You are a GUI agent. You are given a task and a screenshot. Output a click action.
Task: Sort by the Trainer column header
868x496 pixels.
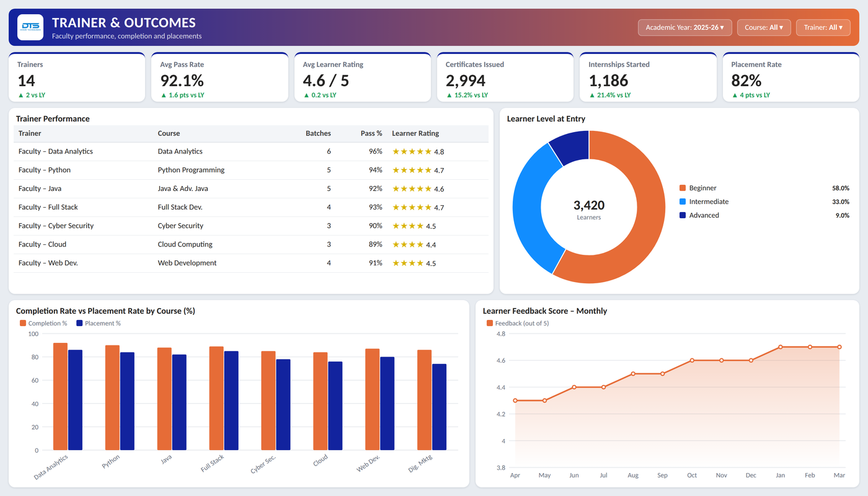click(x=30, y=133)
